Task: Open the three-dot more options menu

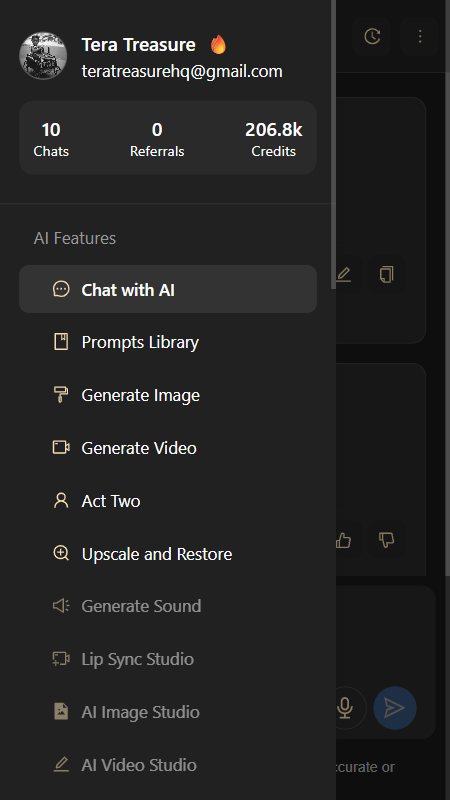Action: click(419, 36)
